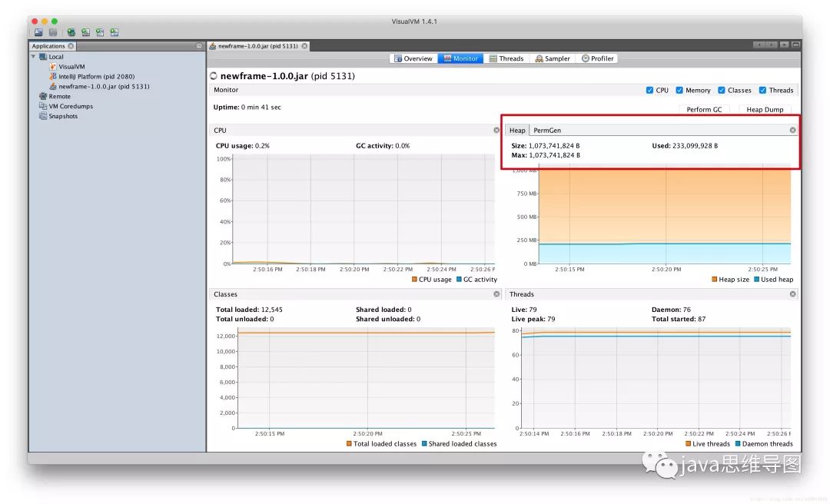Click the Snapshots icon in tree
This screenshot has width=830, height=504.
43,116
